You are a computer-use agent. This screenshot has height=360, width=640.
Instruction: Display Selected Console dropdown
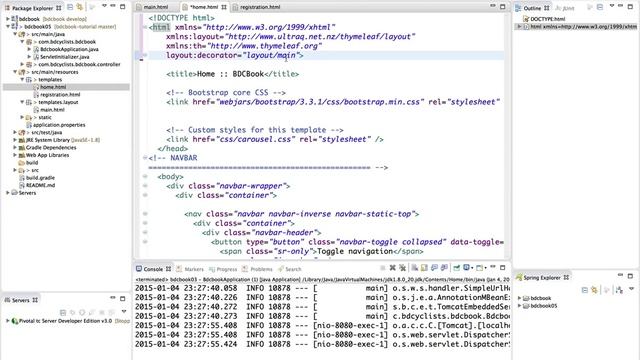click(x=469, y=268)
